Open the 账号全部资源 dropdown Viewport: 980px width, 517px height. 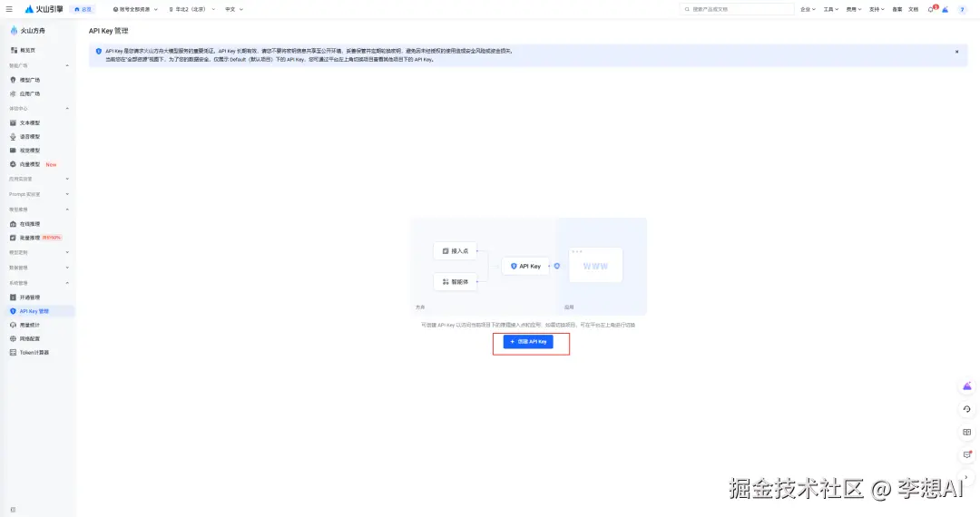(135, 9)
